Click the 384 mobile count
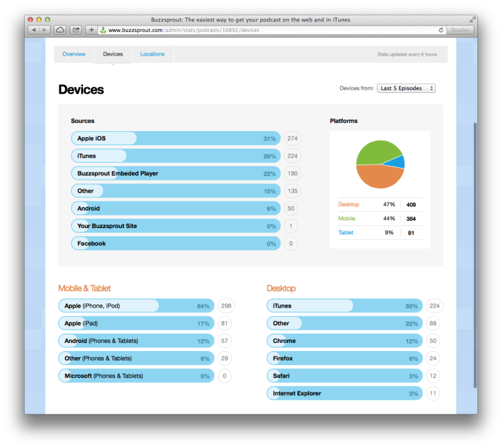502x448 pixels. 411,219
